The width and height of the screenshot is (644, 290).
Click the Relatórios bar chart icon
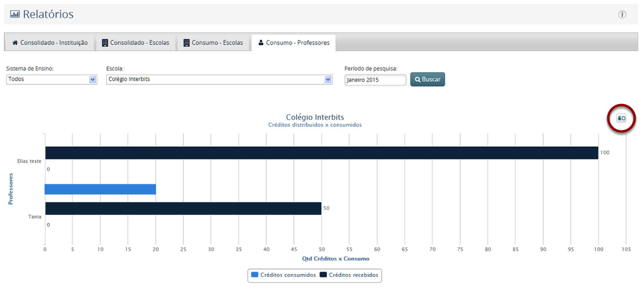15,14
